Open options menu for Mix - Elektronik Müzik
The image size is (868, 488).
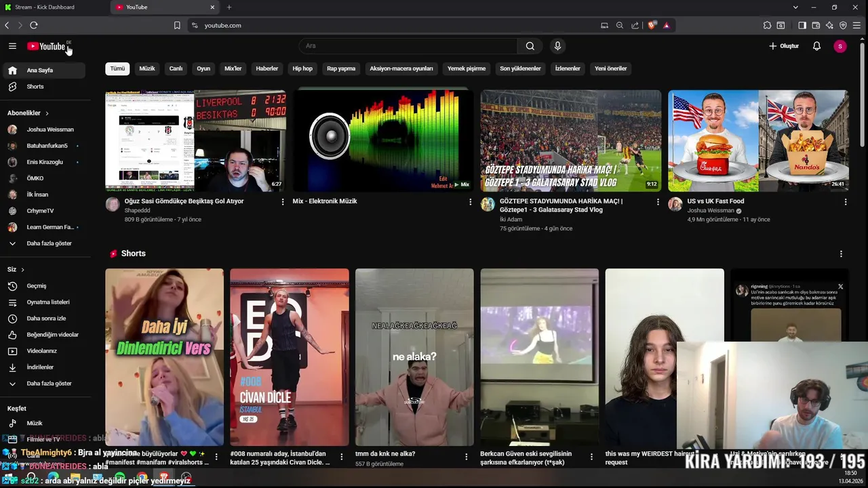click(x=470, y=202)
